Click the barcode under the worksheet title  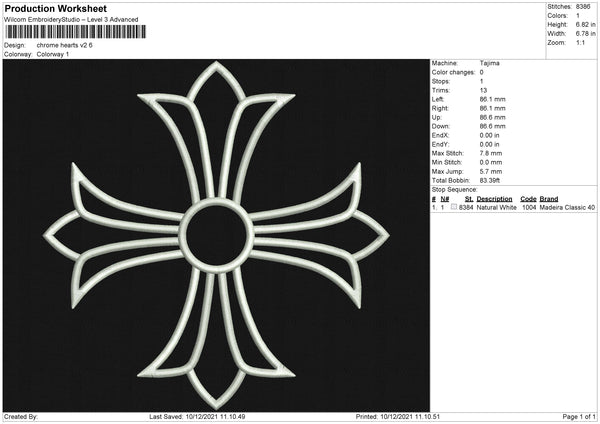point(75,32)
